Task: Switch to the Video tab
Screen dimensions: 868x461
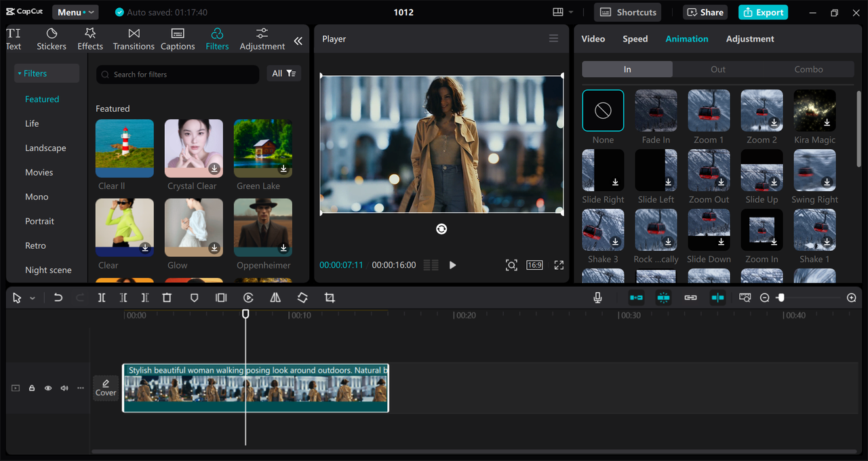Action: tap(593, 39)
